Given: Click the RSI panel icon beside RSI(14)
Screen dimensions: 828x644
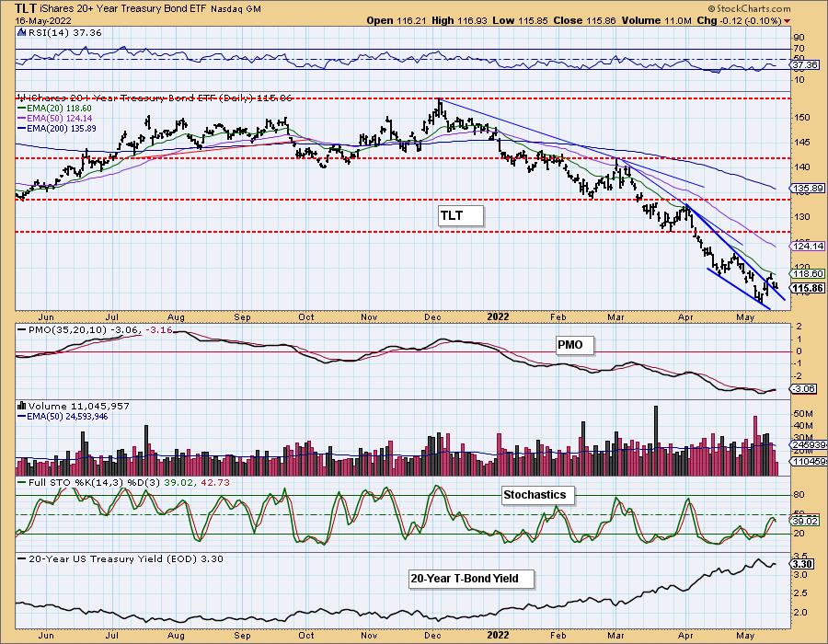Looking at the screenshot, I should click(22, 33).
